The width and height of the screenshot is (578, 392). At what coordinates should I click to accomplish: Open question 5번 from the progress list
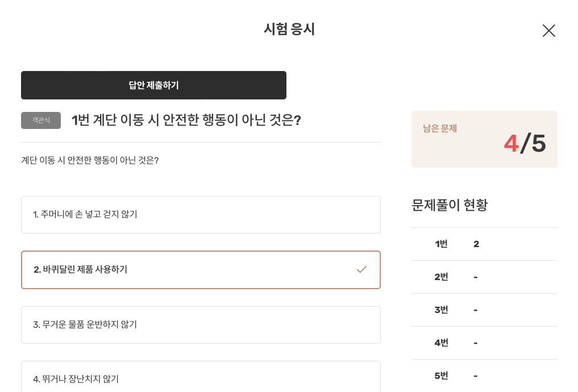coord(440,376)
